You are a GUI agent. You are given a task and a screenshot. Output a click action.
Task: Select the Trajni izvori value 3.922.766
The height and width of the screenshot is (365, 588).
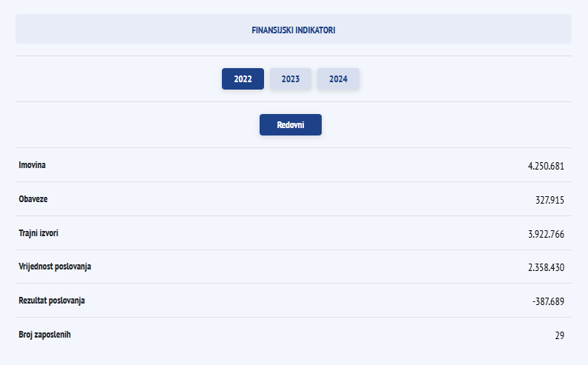coord(546,234)
